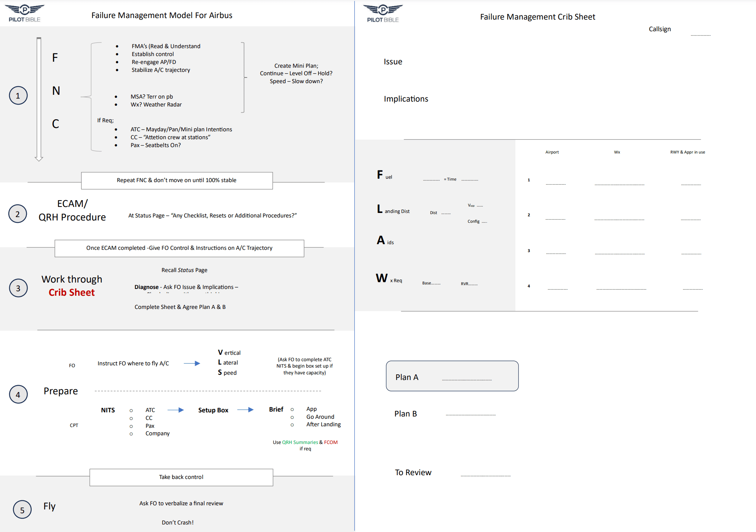Click 'Recall Status Page' text
Image resolution: width=756 pixels, height=532 pixels.
point(184,270)
